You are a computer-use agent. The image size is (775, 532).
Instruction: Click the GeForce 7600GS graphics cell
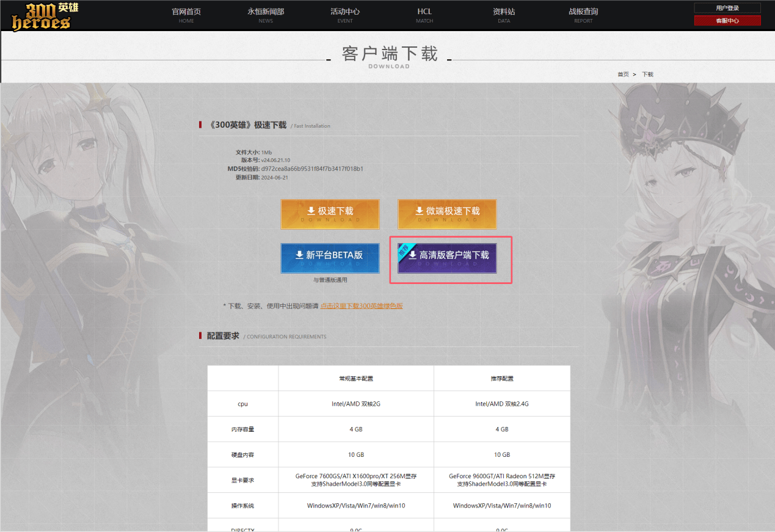point(356,480)
